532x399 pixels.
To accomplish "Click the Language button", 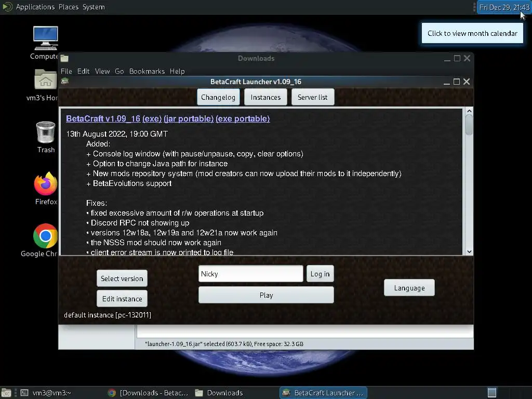I will point(409,288).
